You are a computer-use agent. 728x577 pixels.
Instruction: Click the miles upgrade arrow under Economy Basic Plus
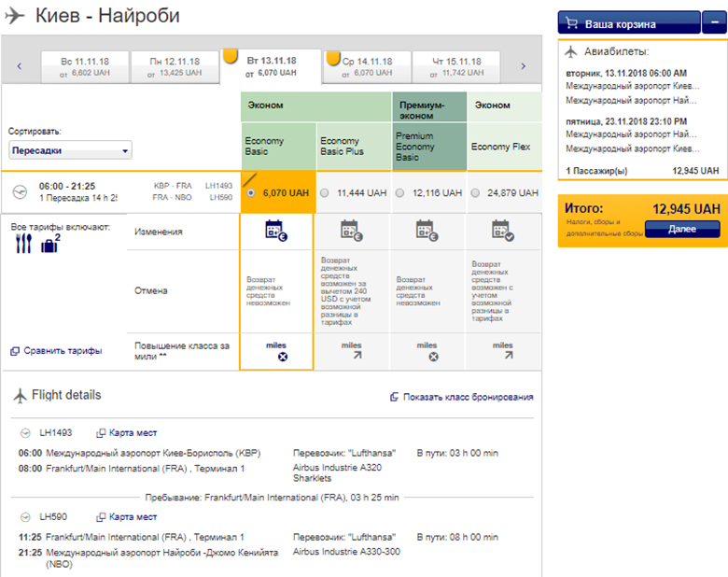[x=352, y=356]
